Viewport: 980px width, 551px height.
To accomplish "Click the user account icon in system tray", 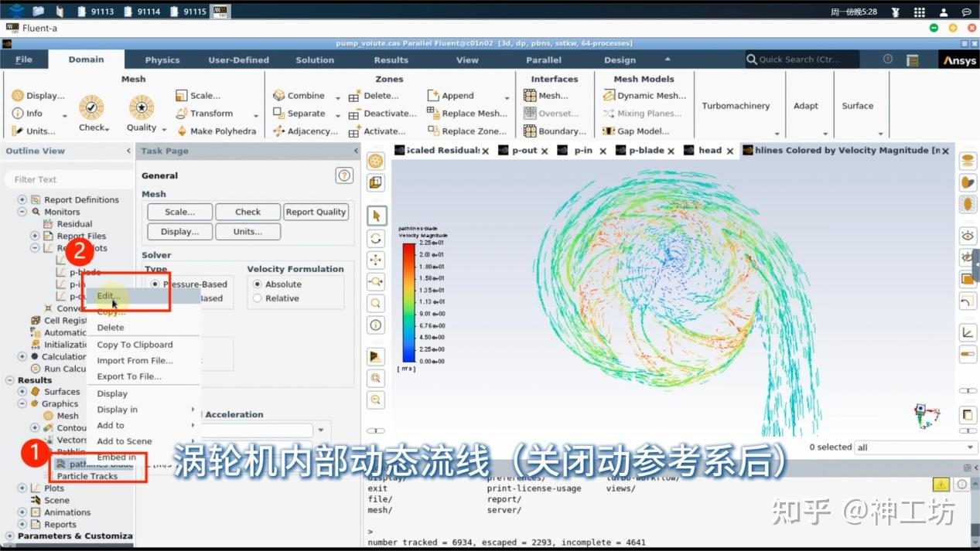I will click(944, 12).
